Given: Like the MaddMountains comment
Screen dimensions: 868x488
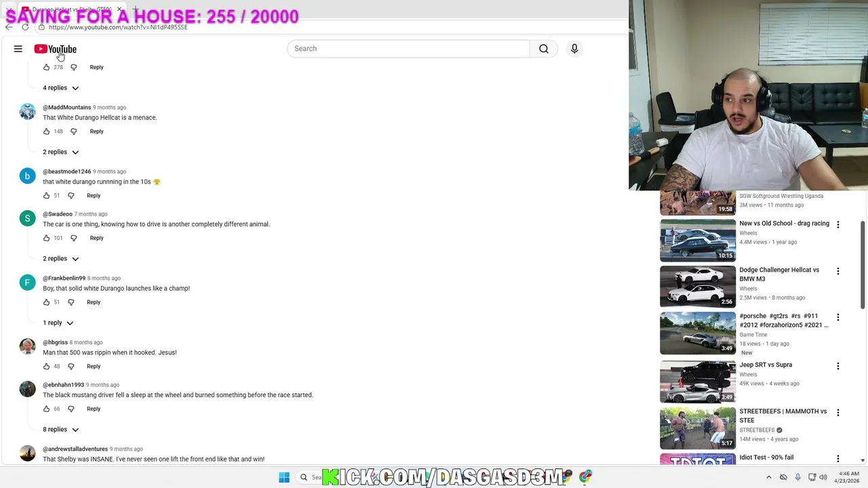Looking at the screenshot, I should tap(46, 131).
